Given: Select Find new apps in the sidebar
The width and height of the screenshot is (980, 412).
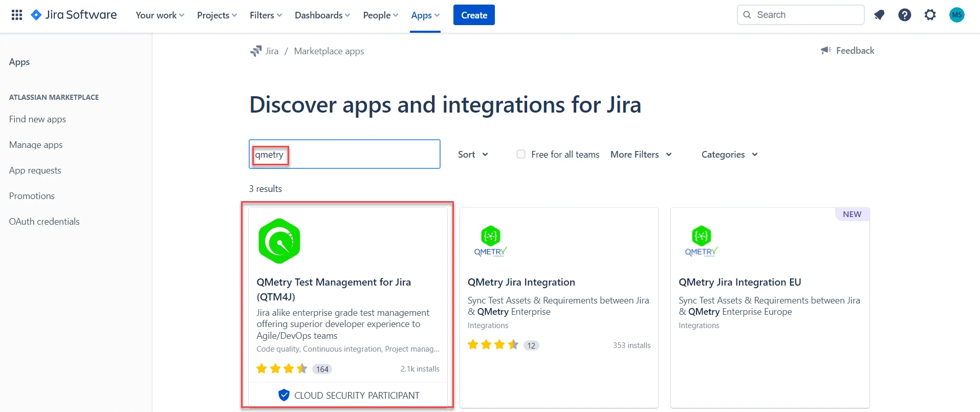Looking at the screenshot, I should tap(37, 119).
